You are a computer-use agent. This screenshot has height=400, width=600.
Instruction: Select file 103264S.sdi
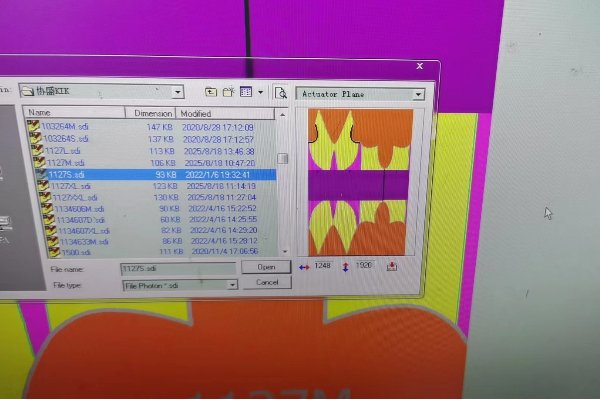click(66, 139)
